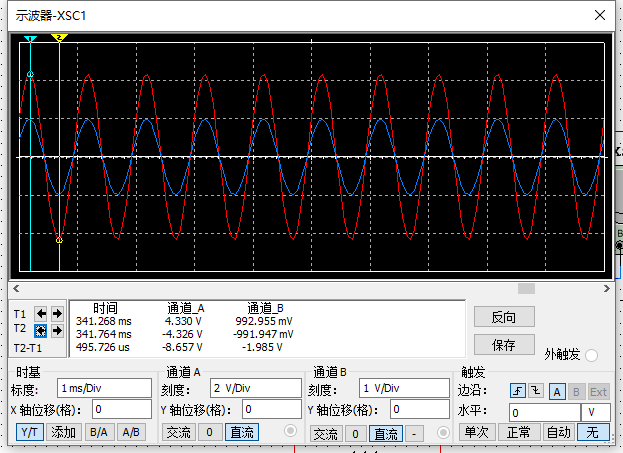Close the 示波器-XSC1 window
This screenshot has width=623, height=453.
pyautogui.click(x=600, y=15)
